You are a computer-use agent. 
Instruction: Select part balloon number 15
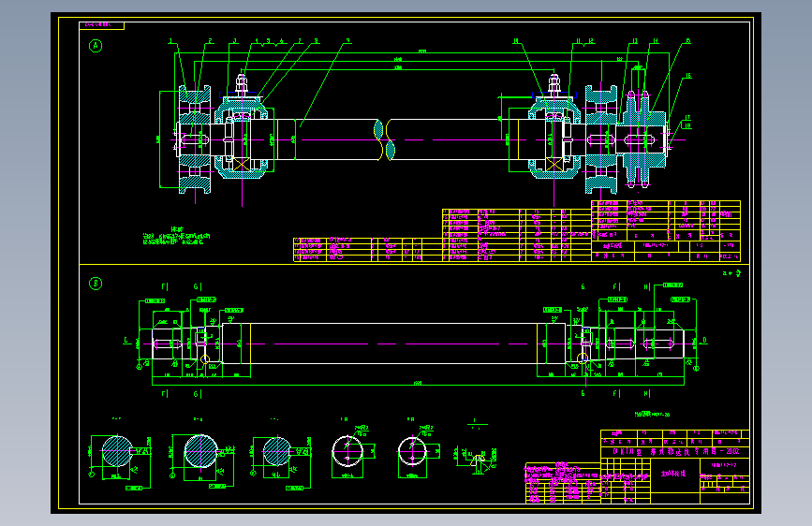coord(687,41)
